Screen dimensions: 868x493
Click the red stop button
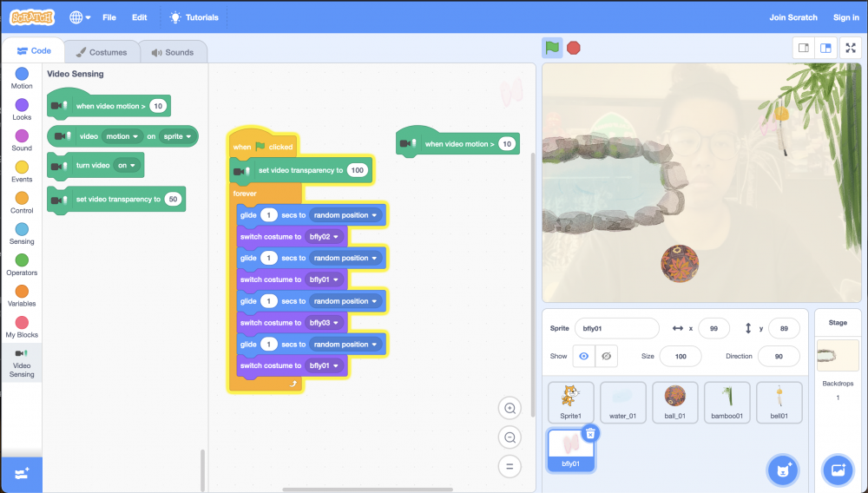pos(574,48)
